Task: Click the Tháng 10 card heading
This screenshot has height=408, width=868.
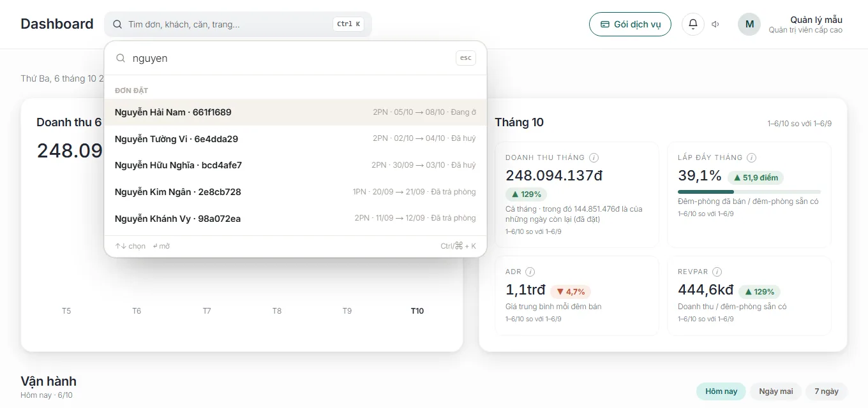Action: (x=519, y=122)
